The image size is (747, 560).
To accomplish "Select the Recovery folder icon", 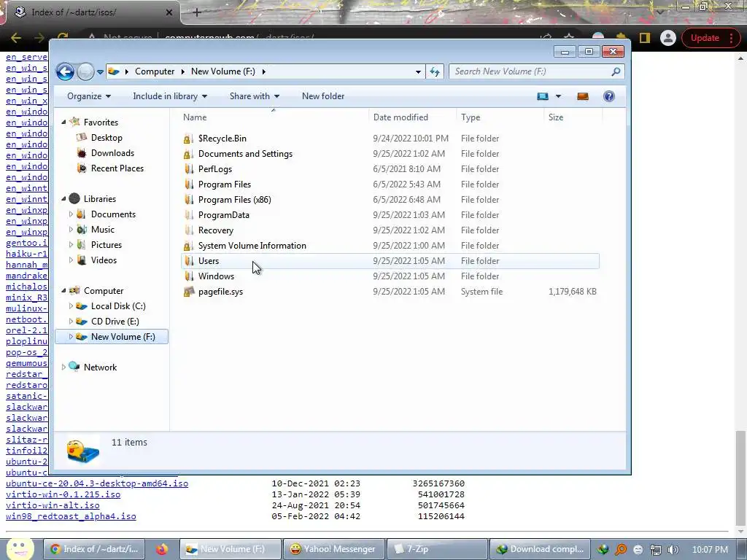I will [189, 230].
